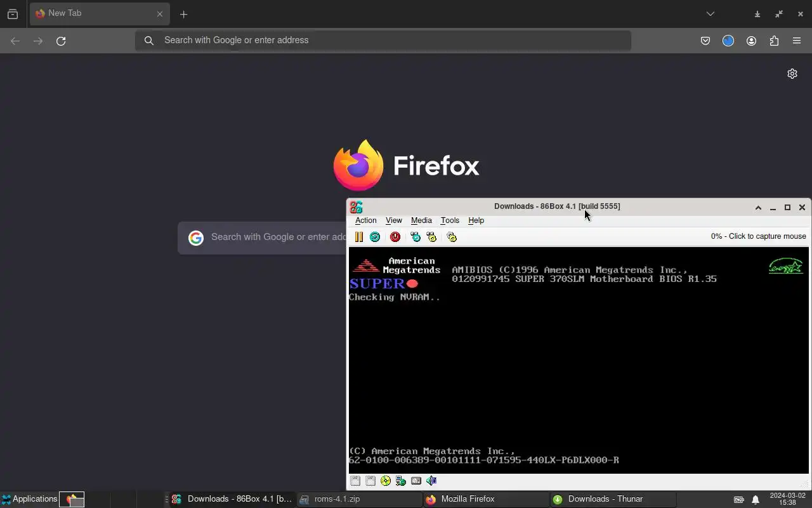
Task: Click gray device icon beside sound icon
Action: (x=416, y=481)
